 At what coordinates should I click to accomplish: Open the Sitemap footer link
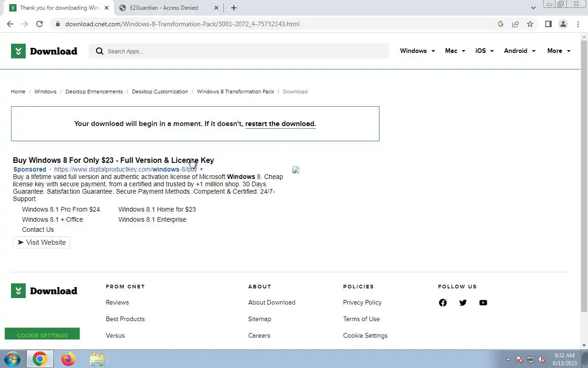(x=260, y=319)
